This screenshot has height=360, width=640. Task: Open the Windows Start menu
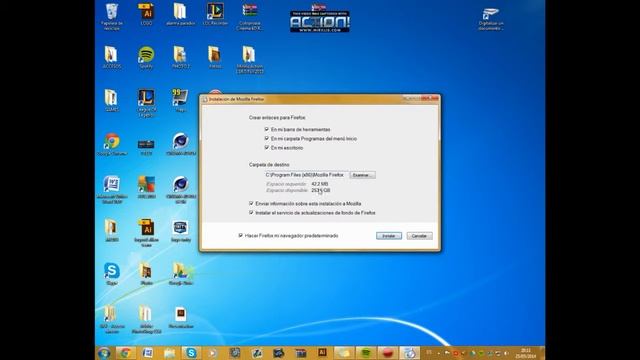(104, 353)
